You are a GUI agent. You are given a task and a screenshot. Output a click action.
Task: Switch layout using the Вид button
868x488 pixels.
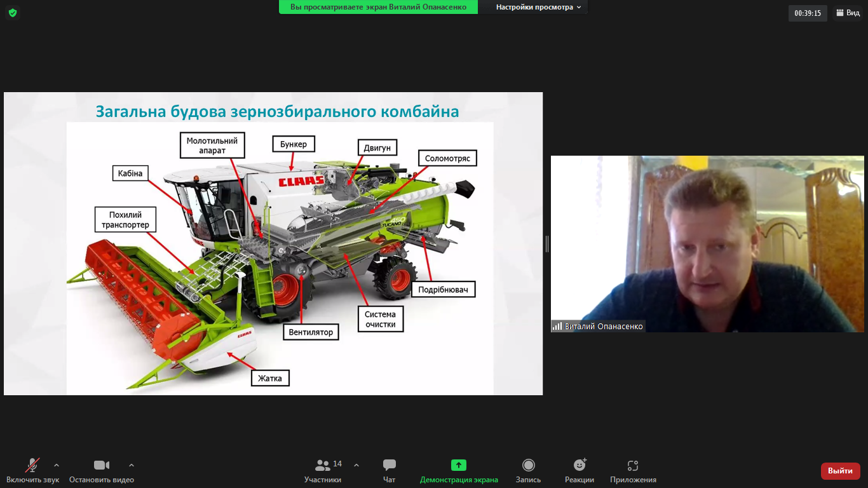click(x=848, y=13)
